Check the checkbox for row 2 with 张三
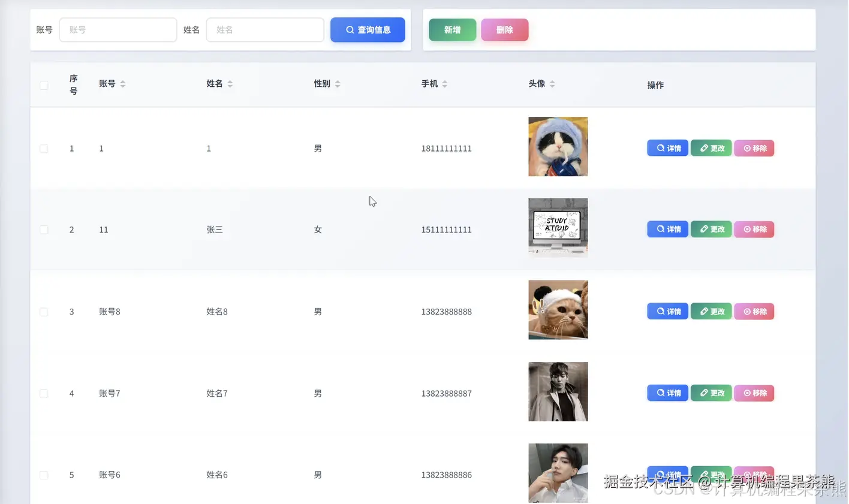The height and width of the screenshot is (504, 849). coord(44,229)
